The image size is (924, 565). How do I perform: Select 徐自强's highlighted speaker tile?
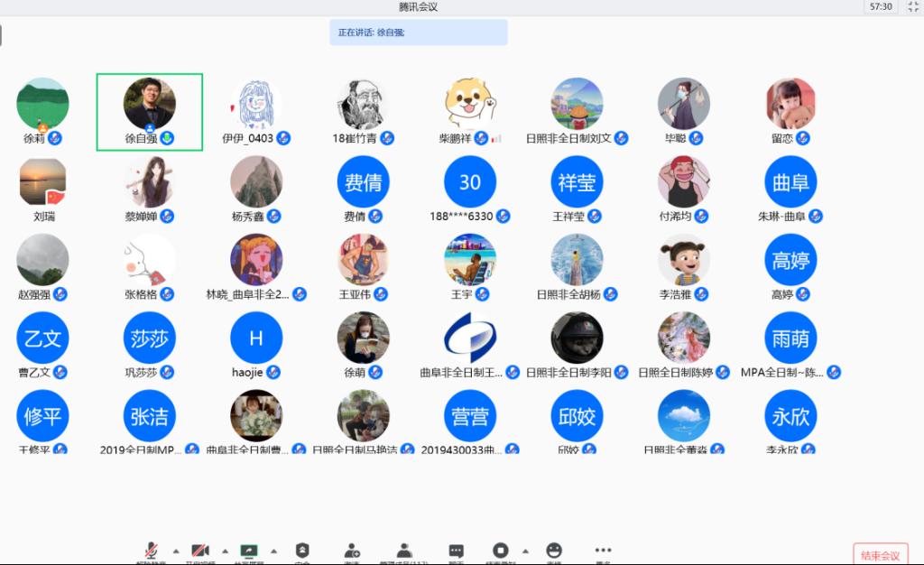tap(150, 112)
